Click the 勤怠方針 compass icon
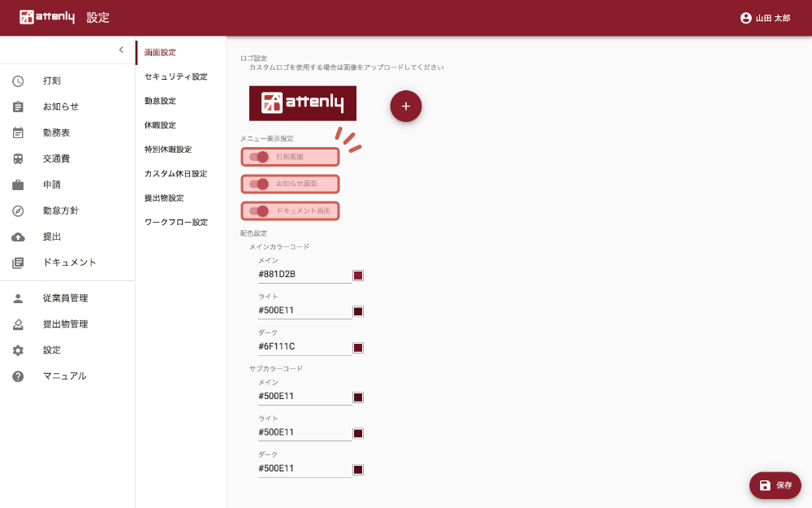Screen dimensions: 812x508 pyautogui.click(x=18, y=211)
